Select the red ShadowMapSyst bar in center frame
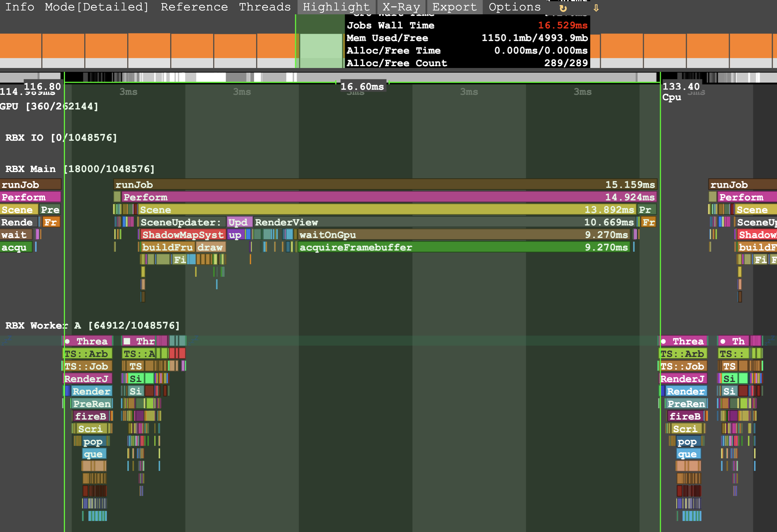The height and width of the screenshot is (532, 777). click(182, 235)
